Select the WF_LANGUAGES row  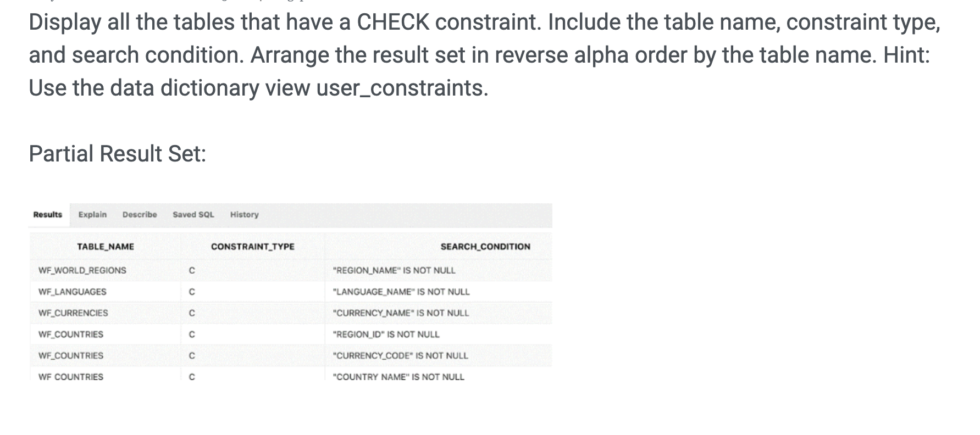[72, 292]
